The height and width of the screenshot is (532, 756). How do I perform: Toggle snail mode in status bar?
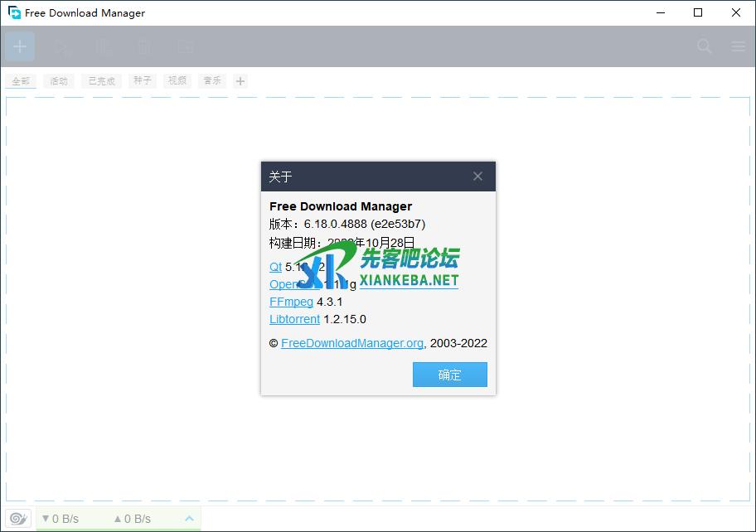pyautogui.click(x=18, y=519)
